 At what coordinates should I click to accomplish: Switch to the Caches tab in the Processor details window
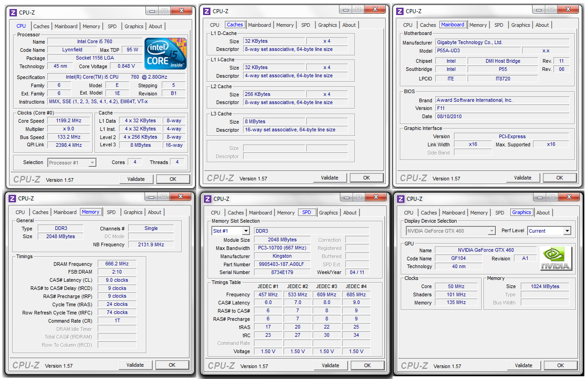[x=41, y=26]
